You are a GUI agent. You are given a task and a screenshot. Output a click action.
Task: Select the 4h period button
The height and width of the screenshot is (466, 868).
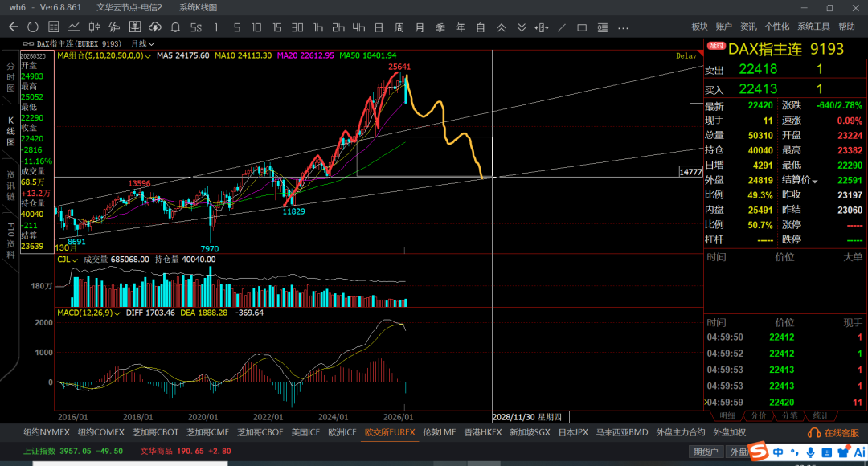click(358, 27)
